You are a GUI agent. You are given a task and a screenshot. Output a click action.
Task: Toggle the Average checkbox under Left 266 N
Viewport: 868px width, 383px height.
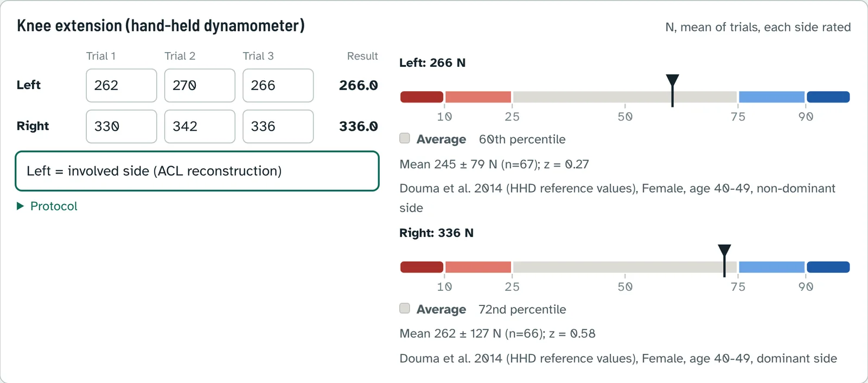coord(405,138)
